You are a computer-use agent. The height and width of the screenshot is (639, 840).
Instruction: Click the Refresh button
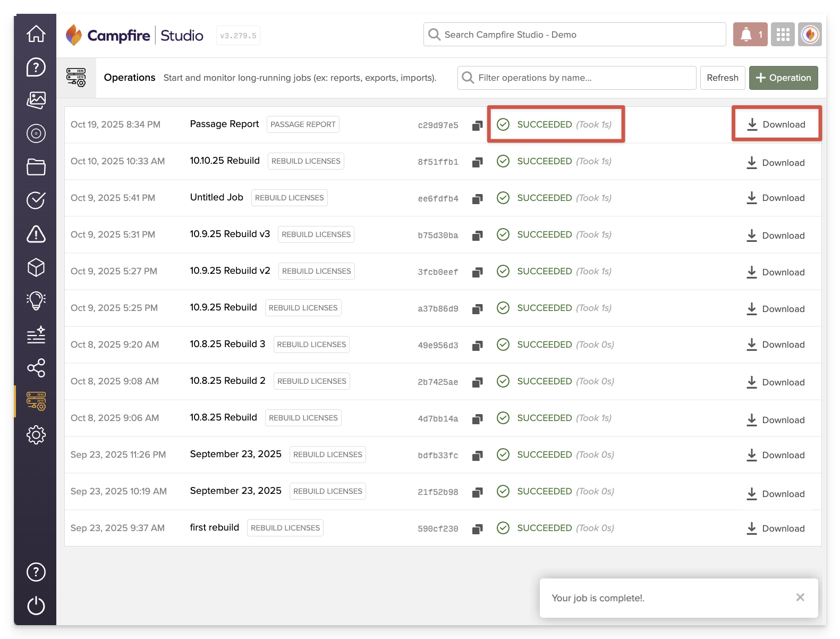(x=722, y=78)
